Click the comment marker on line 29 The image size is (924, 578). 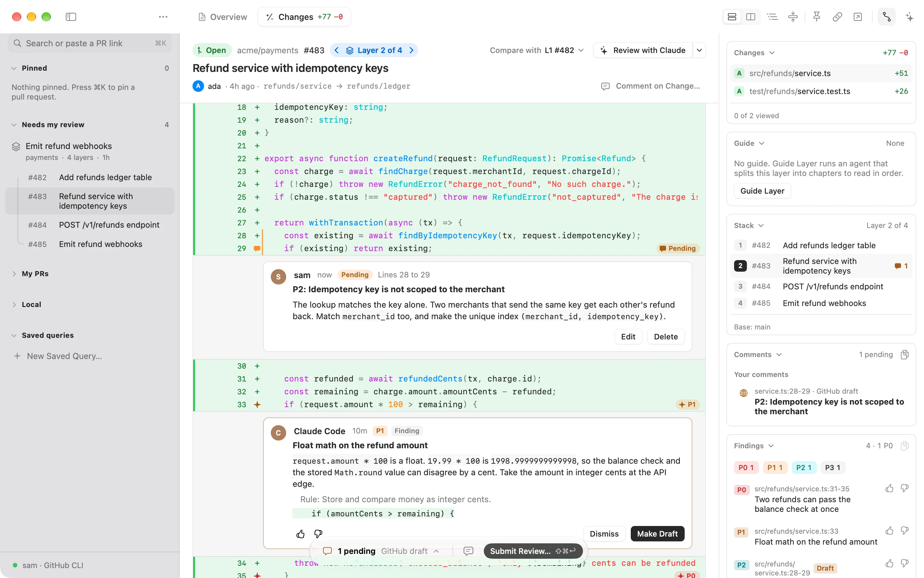257,249
